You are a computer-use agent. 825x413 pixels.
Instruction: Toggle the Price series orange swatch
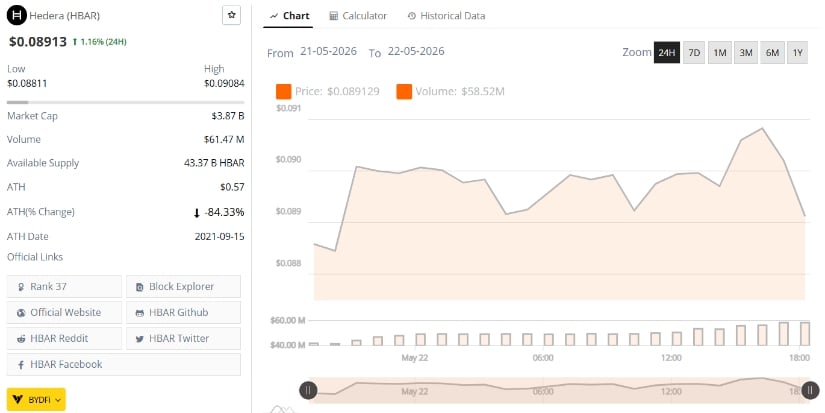284,92
